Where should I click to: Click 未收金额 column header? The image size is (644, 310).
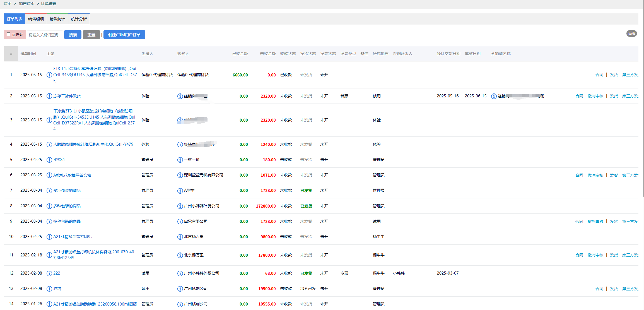pos(268,54)
